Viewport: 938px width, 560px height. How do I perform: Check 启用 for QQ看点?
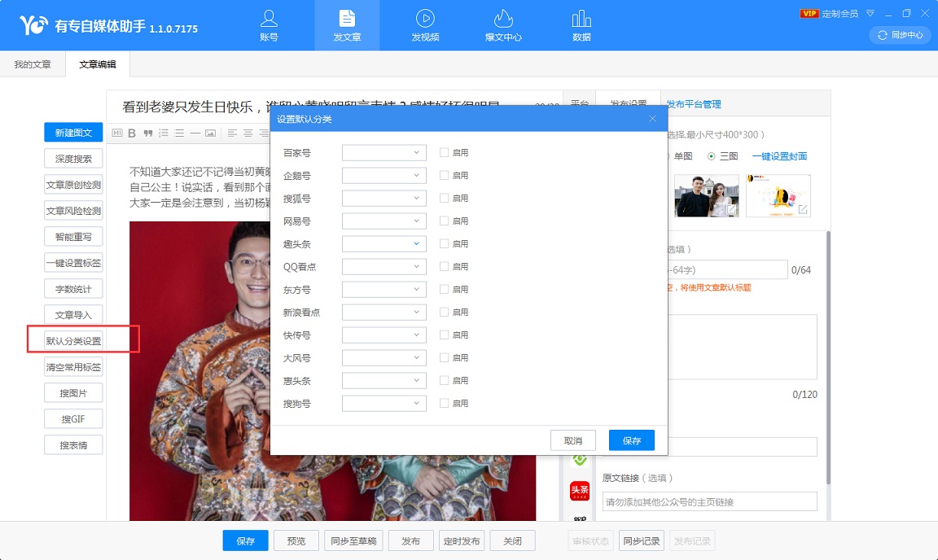click(x=444, y=266)
